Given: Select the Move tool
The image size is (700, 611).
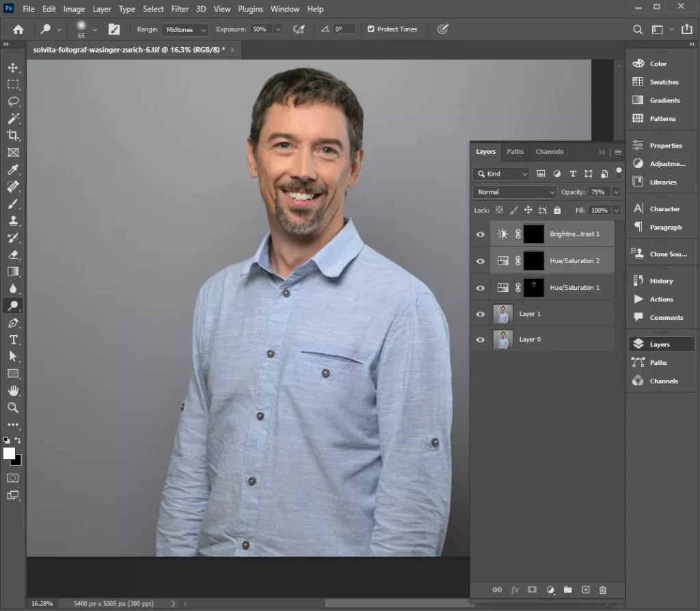Looking at the screenshot, I should [x=13, y=68].
